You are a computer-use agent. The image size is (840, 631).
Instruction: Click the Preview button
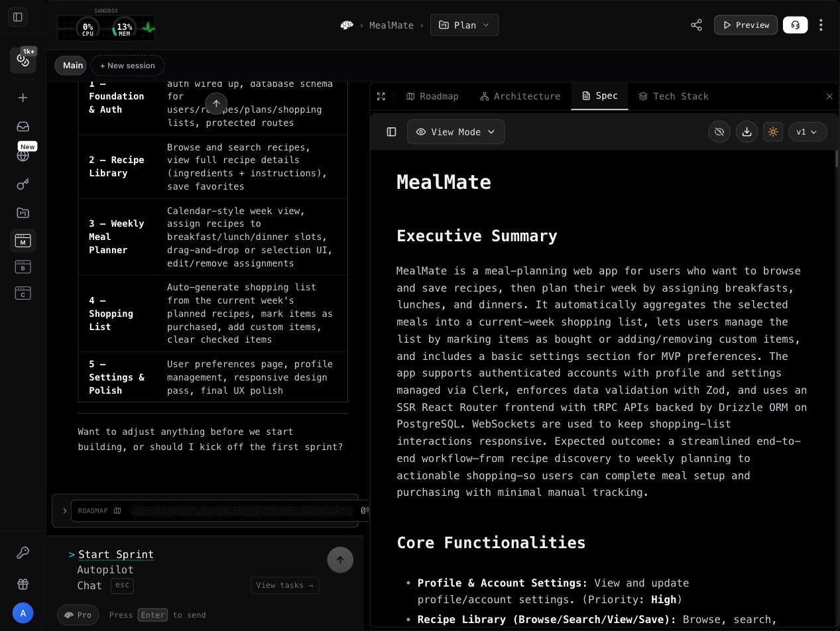[x=746, y=25]
